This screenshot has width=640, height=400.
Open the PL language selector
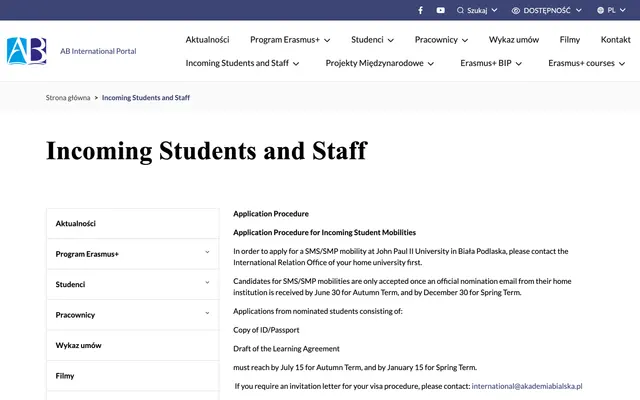[611, 10]
